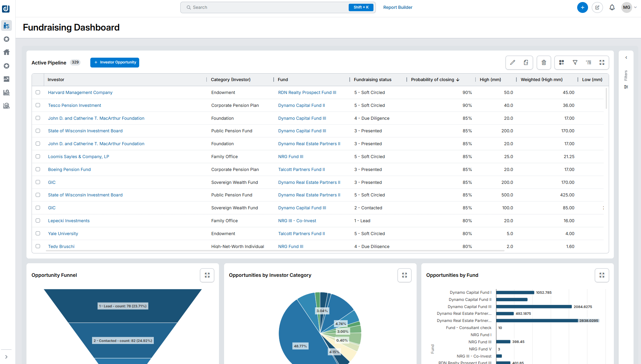
Task: Open the home icon in left sidebar
Action: [x=6, y=52]
